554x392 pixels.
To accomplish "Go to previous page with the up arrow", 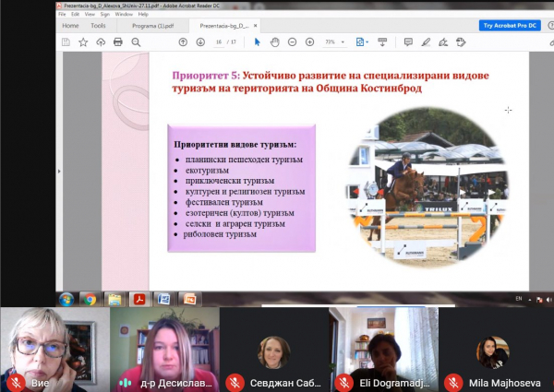I will coord(183,42).
